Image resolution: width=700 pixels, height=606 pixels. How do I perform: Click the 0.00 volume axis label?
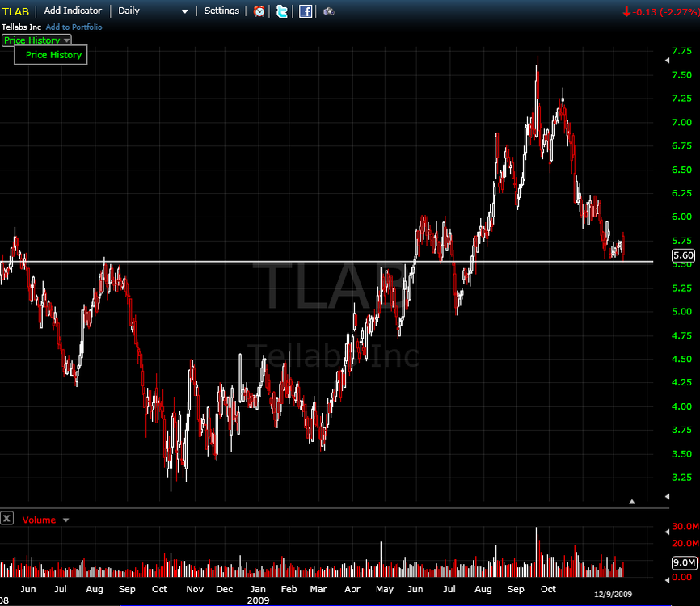(682, 577)
